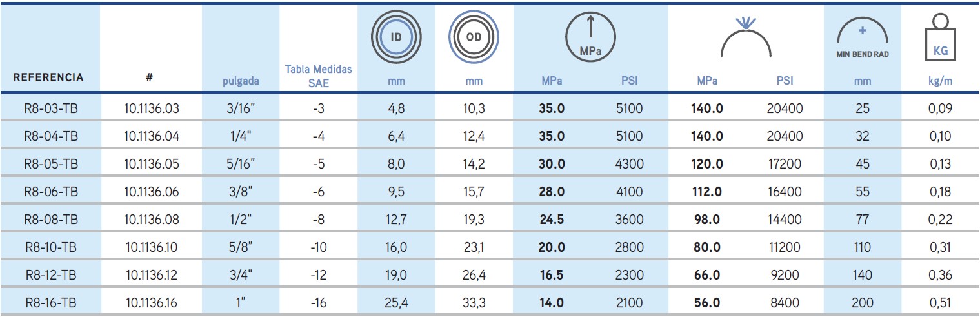Click part number 10.1136.06
The width and height of the screenshot is (980, 317).
coord(151,192)
